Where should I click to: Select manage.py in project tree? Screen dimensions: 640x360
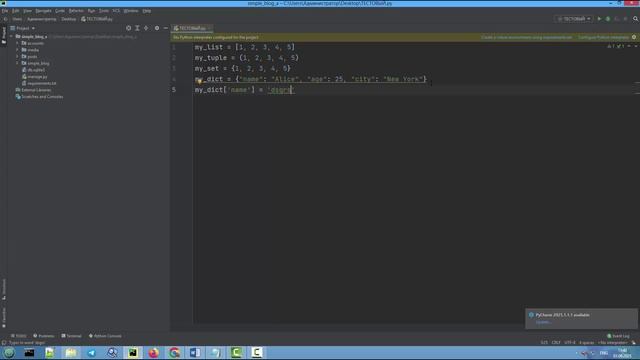35,77
